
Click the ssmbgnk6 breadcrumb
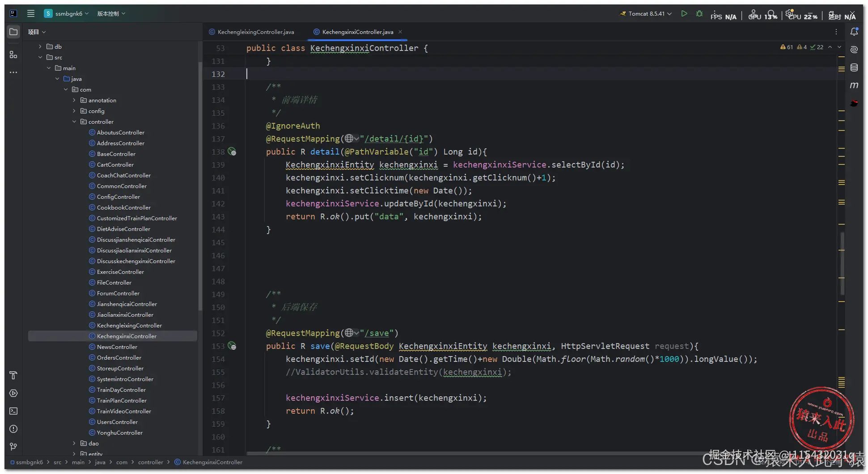pyautogui.click(x=27, y=462)
